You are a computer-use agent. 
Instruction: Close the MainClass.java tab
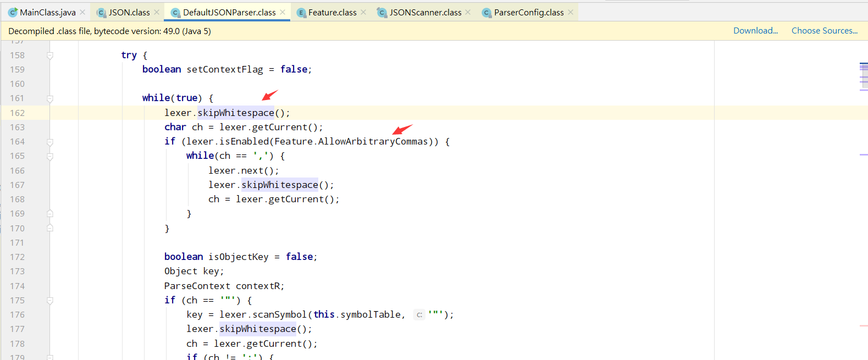click(82, 12)
